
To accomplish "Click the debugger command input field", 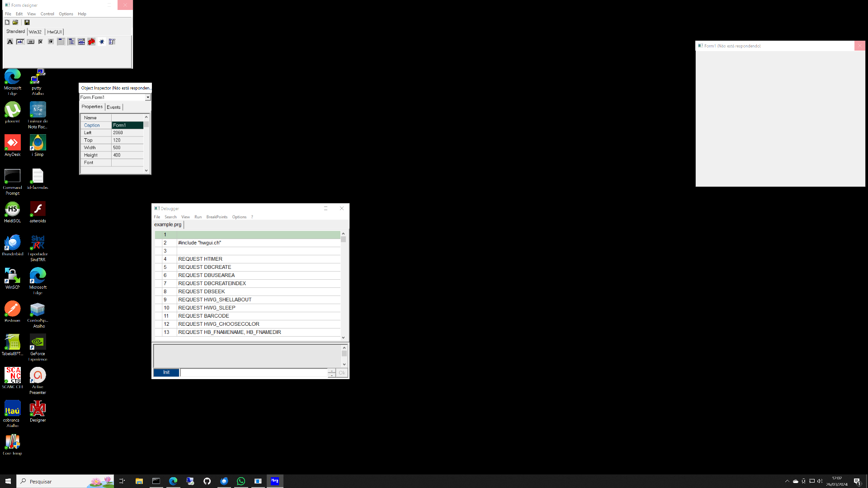I will tap(253, 373).
